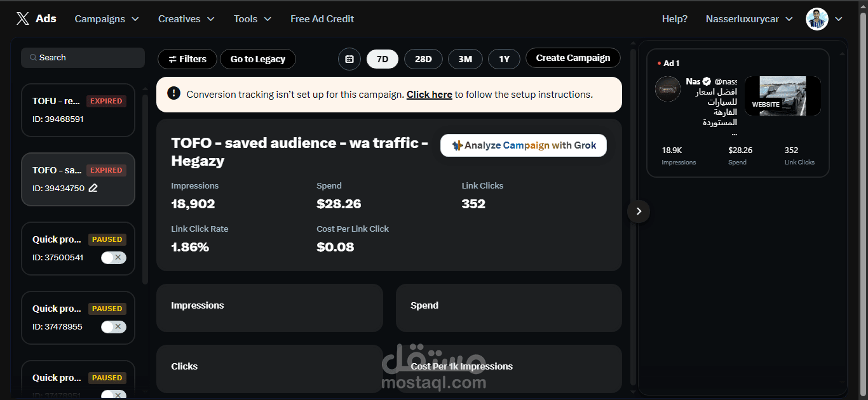Toggle the campaign ID 37478955 switch
This screenshot has width=868, height=400.
(114, 327)
